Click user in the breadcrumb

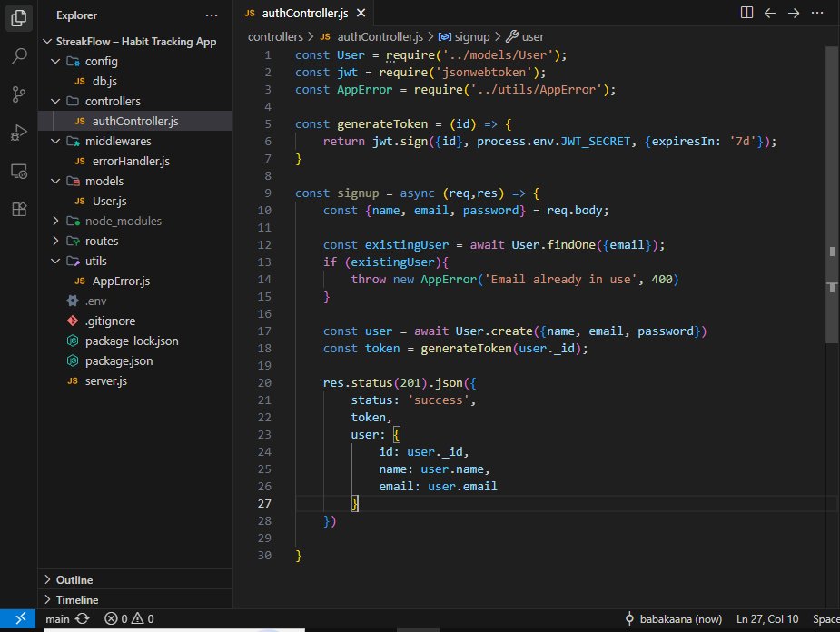tap(532, 36)
